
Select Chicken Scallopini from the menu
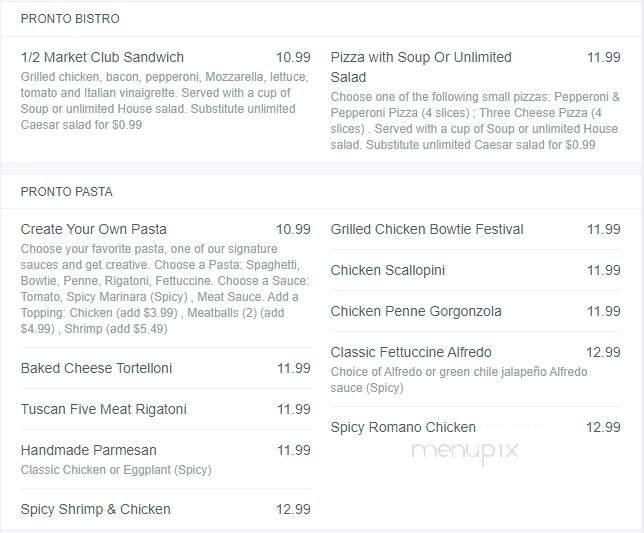click(388, 270)
